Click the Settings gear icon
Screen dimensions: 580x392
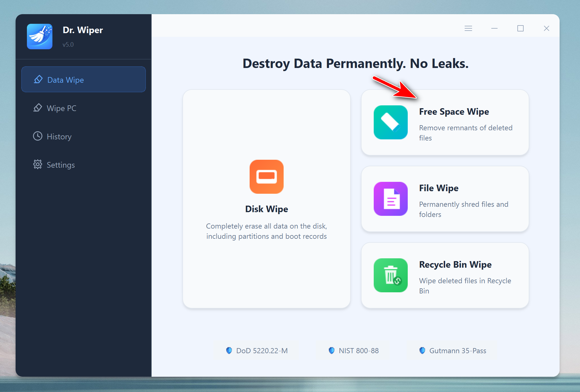click(x=38, y=165)
